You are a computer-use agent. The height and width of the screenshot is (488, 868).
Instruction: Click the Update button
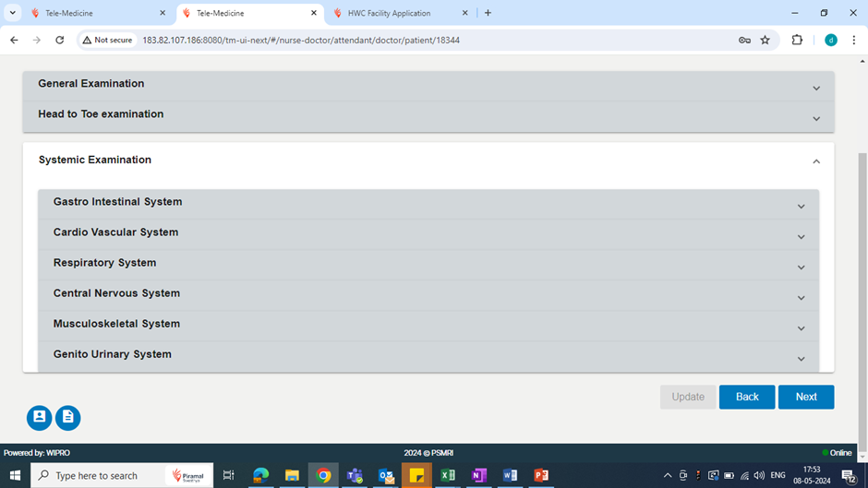point(688,397)
